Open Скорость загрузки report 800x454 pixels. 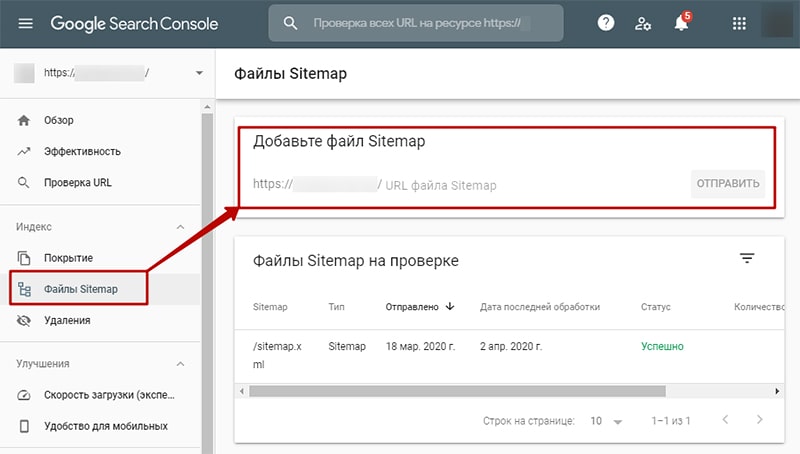[109, 395]
